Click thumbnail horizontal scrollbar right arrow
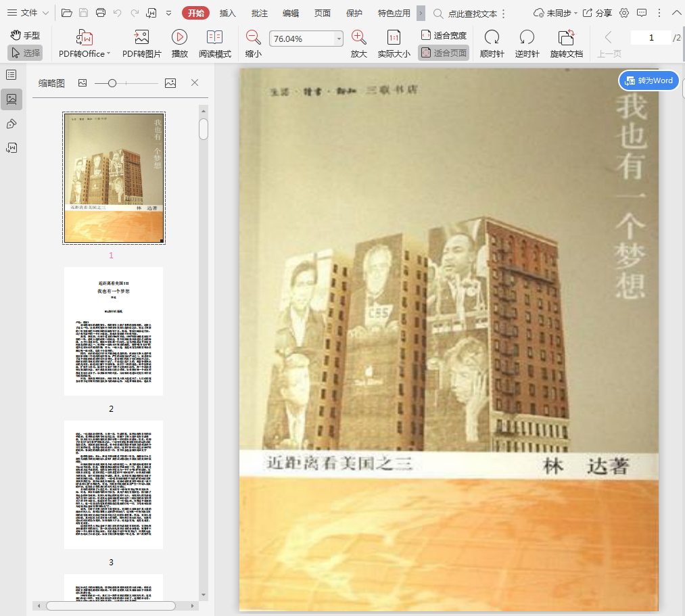 tap(192, 606)
